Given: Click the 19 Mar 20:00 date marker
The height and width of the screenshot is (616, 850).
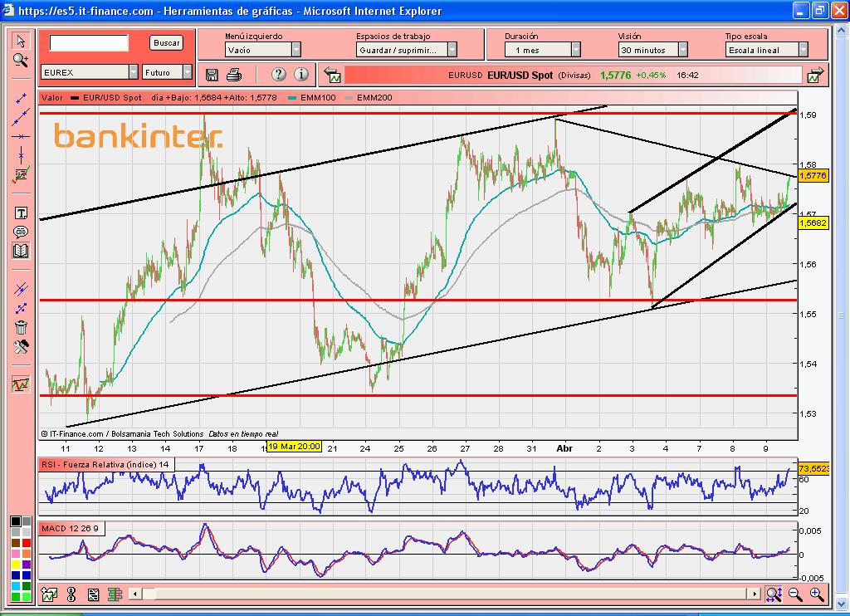Looking at the screenshot, I should [295, 447].
